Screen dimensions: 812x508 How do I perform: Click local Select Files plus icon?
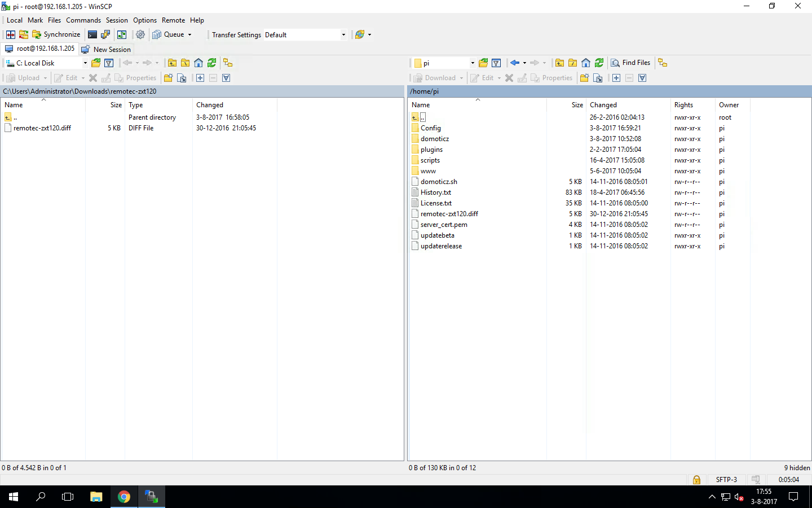[x=200, y=78]
